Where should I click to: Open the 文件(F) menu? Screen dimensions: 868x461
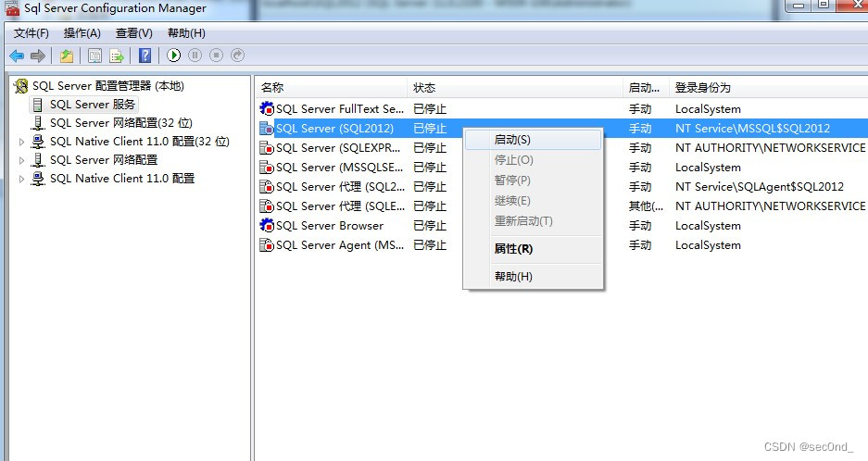pyautogui.click(x=31, y=33)
